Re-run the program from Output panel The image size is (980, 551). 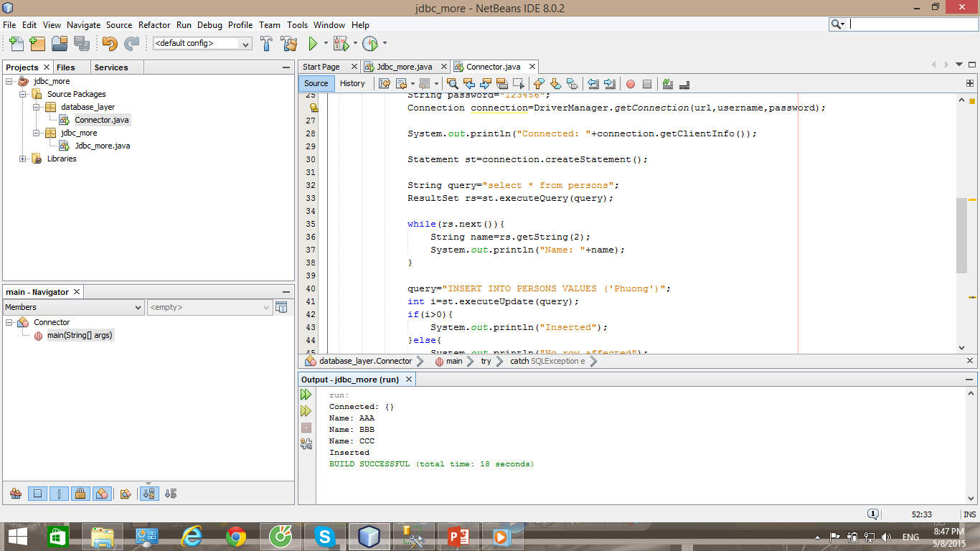[x=306, y=395]
